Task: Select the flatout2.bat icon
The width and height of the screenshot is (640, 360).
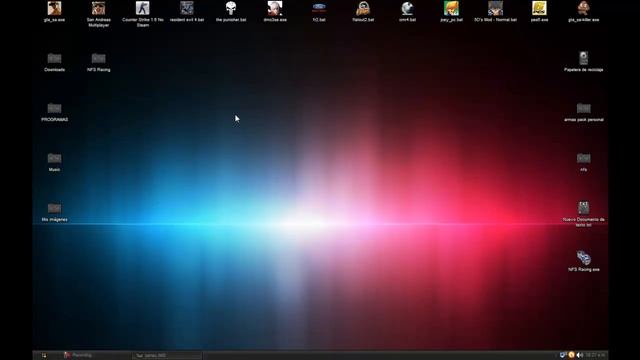Action: pyautogui.click(x=363, y=9)
